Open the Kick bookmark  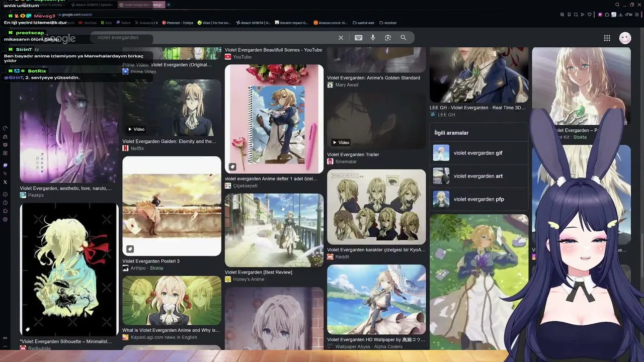pyautogui.click(x=106, y=23)
